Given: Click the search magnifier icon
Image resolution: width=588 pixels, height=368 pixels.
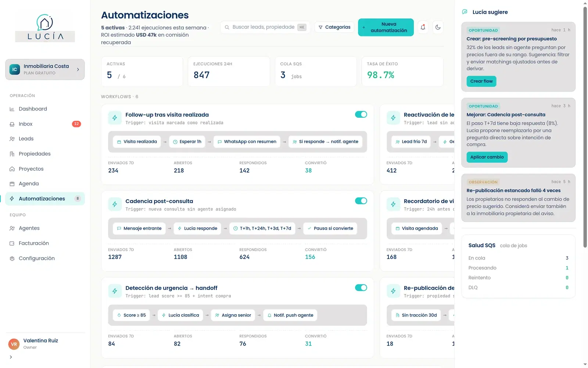Looking at the screenshot, I should pyautogui.click(x=227, y=27).
